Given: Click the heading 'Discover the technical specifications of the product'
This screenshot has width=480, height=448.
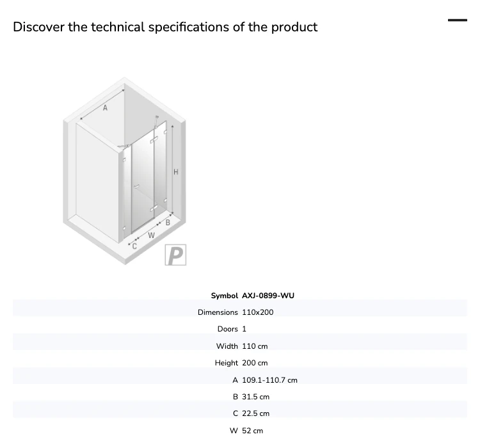Looking at the screenshot, I should click(x=165, y=27).
